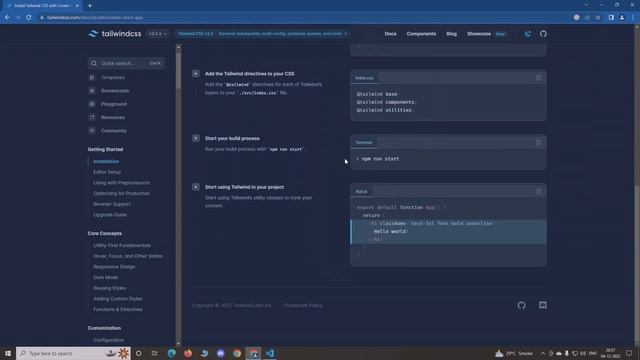Open the Configuration docs page
Viewport: 640px width, 360px height.
pyautogui.click(x=108, y=340)
